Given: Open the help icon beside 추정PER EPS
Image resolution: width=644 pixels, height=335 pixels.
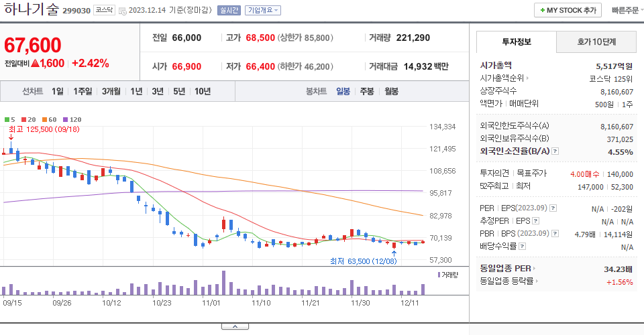Looking at the screenshot, I should 535,221.
